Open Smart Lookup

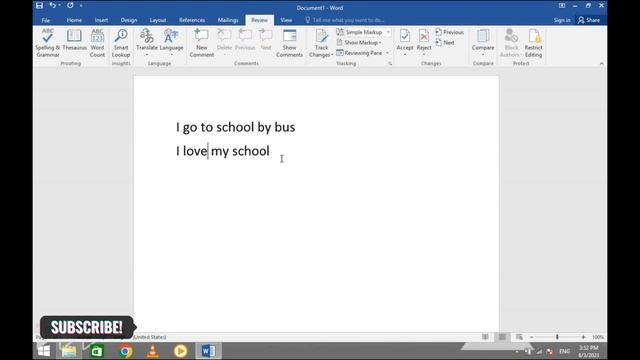121,43
